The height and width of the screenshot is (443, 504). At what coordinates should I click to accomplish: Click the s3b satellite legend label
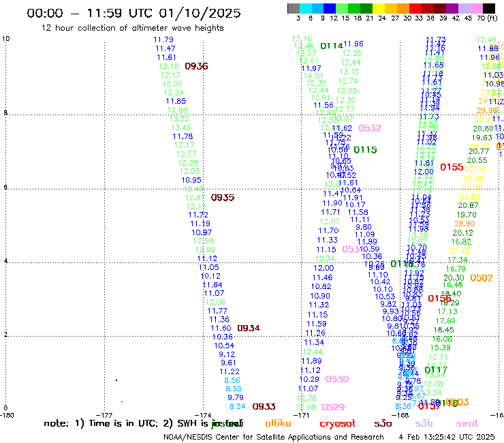[x=424, y=423]
